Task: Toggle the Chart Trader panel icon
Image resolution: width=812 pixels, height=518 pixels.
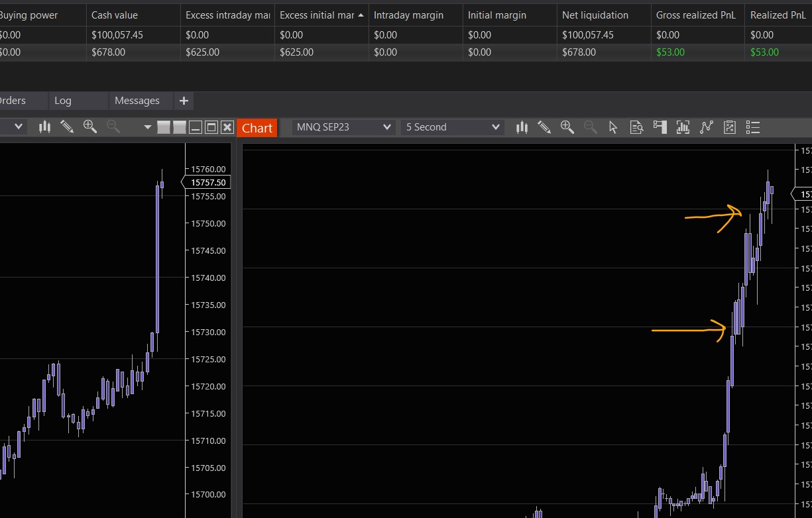Action: (660, 127)
